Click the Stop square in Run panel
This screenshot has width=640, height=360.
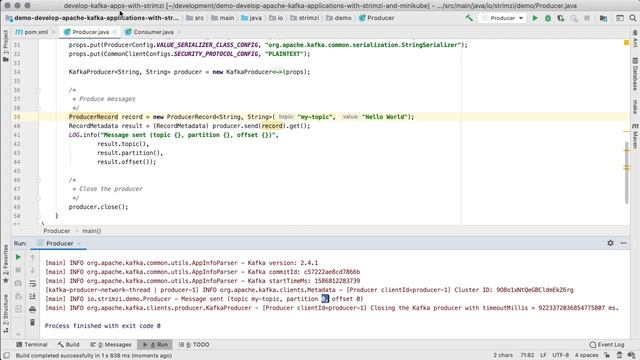18,270
